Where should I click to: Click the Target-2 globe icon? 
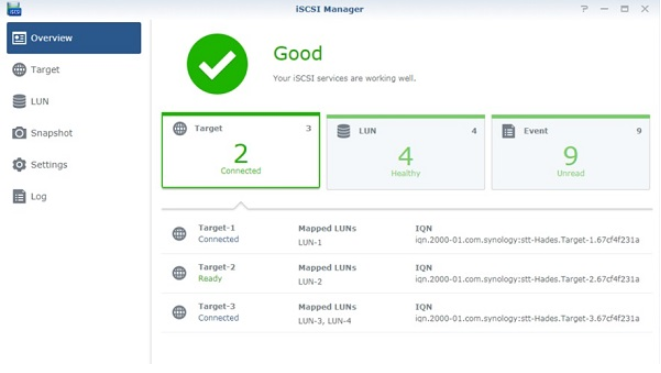179,273
